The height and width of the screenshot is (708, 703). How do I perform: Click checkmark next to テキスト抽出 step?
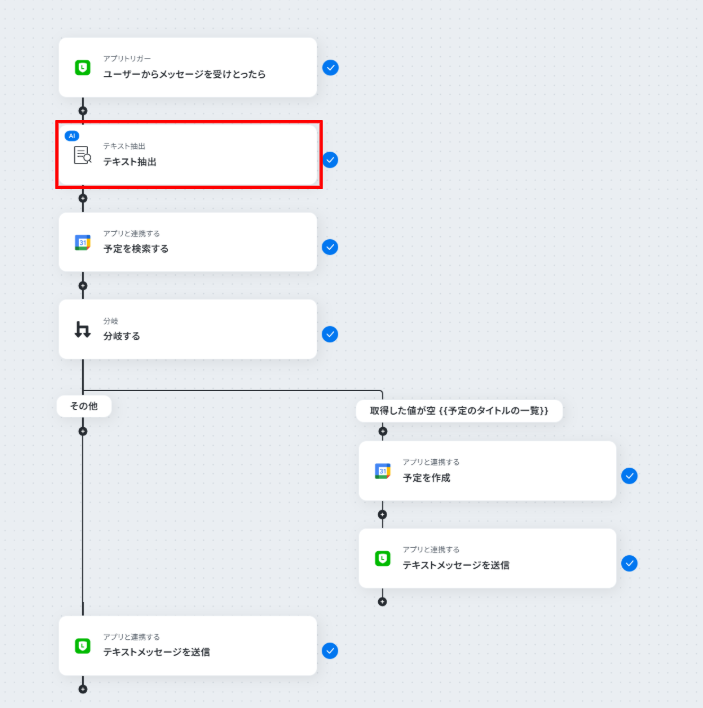pyautogui.click(x=330, y=160)
